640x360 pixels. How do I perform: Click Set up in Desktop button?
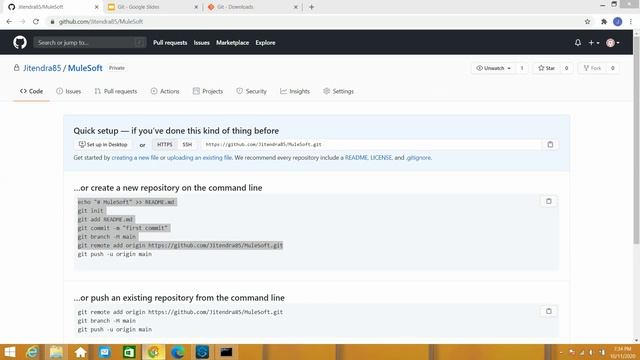(103, 144)
